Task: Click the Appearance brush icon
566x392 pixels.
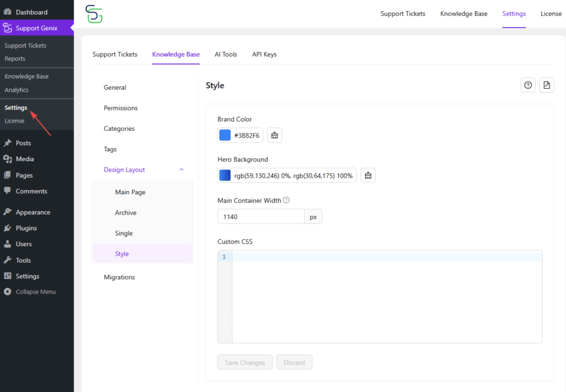Action: click(8, 211)
